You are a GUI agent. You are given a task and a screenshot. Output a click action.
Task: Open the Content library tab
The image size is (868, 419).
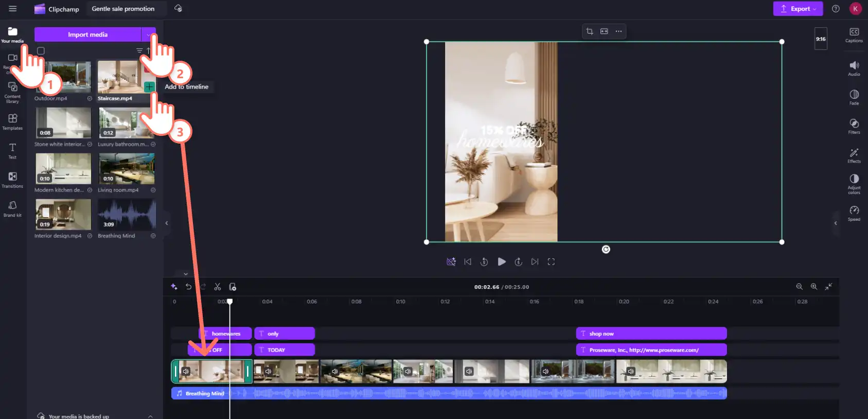12,93
